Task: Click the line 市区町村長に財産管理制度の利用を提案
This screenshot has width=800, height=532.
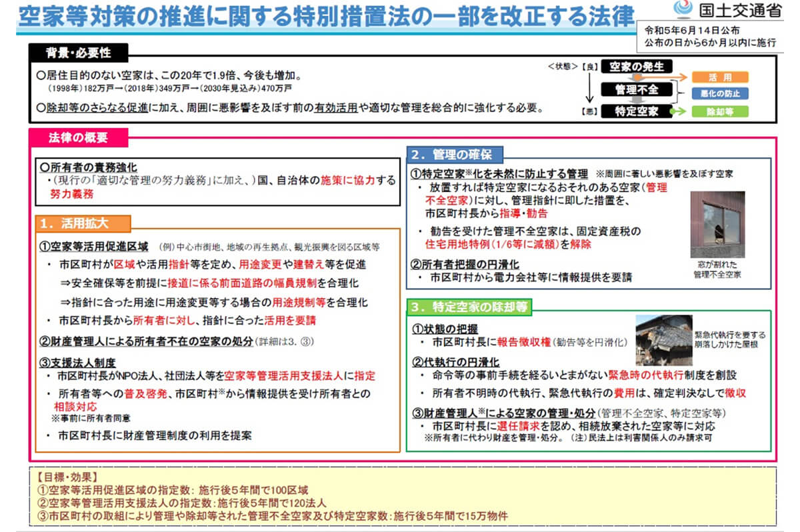Action: pos(155,436)
